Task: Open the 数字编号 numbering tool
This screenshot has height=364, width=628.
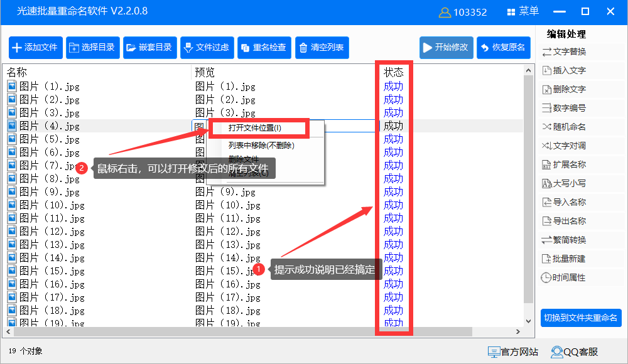Action: (x=564, y=108)
